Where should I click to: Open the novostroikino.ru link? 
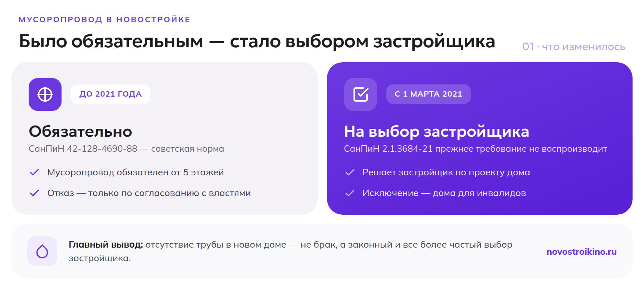pos(581,252)
